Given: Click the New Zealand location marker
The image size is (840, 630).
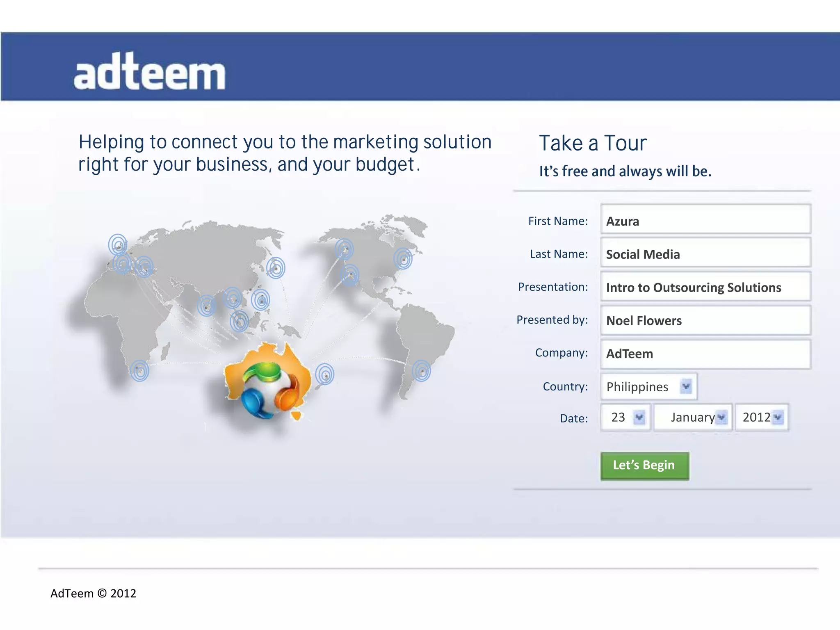Looking at the screenshot, I should point(325,374).
